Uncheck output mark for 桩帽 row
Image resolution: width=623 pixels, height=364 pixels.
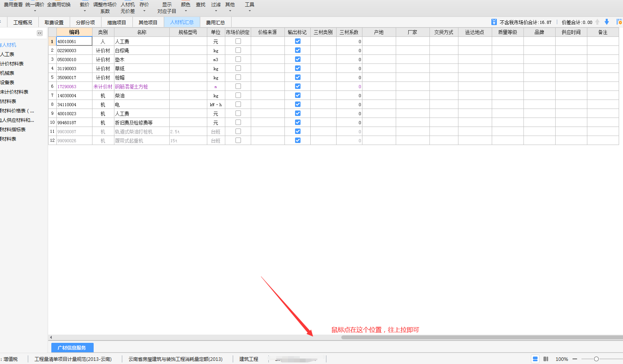click(298, 77)
